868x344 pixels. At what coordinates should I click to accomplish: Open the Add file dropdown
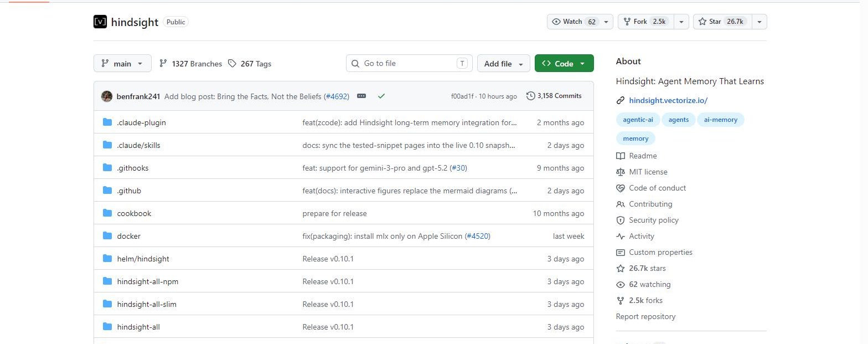click(x=503, y=63)
